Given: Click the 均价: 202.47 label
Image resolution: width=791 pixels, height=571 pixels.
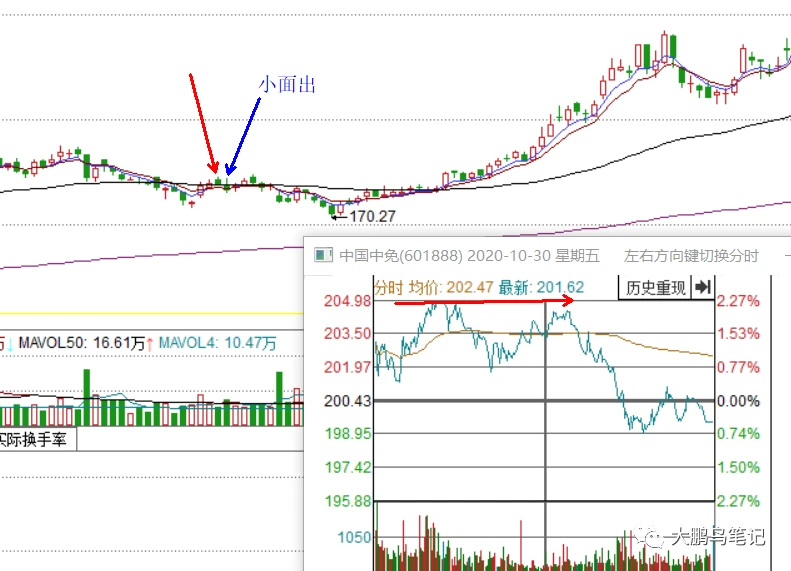Looking at the screenshot, I should (450, 288).
